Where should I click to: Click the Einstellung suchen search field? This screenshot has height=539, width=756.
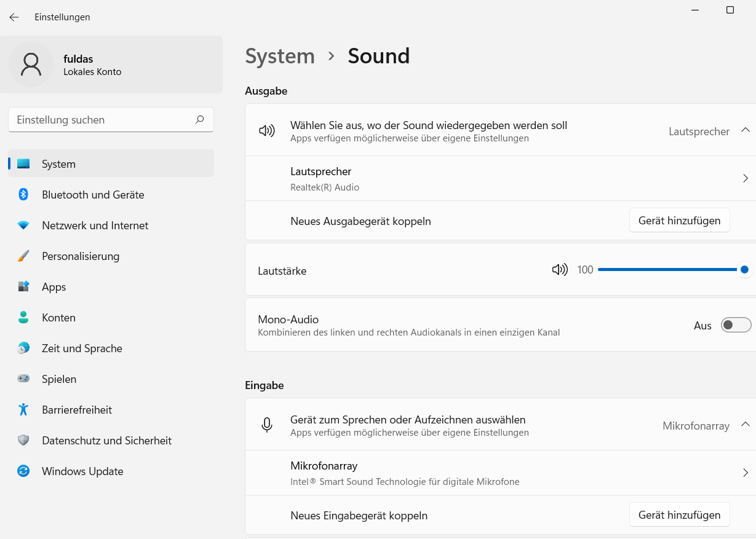pyautogui.click(x=101, y=120)
